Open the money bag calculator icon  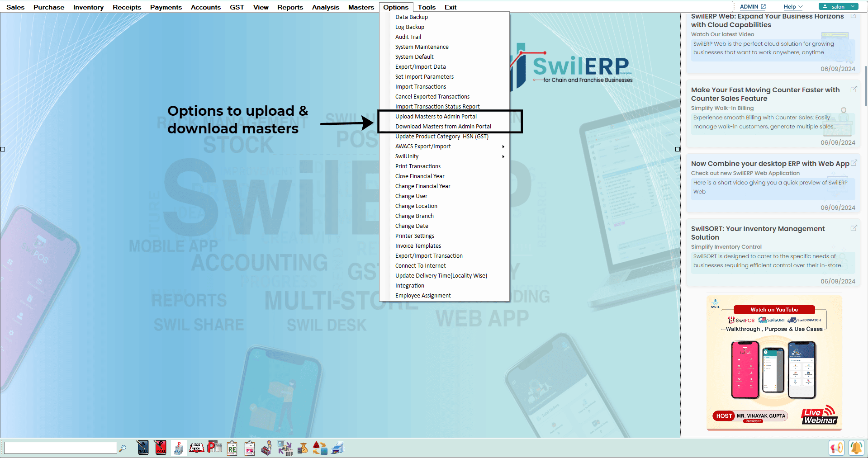303,448
